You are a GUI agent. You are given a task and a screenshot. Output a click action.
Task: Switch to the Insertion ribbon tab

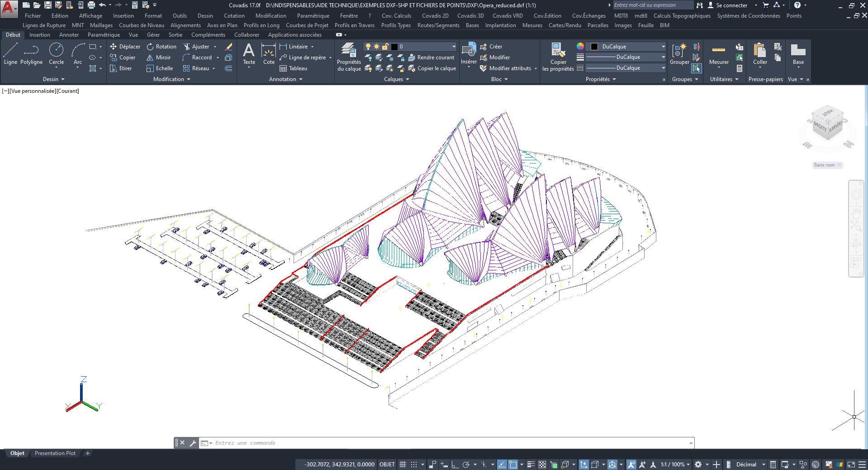tap(39, 35)
